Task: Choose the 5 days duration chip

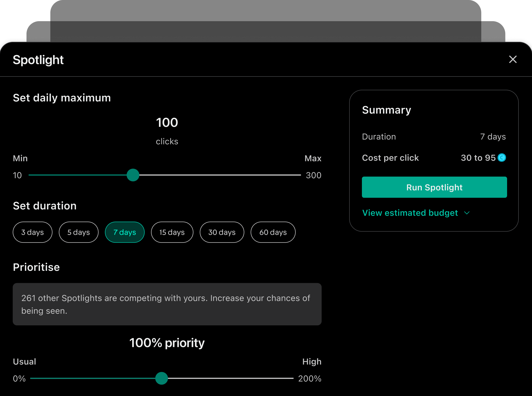Action: (78, 232)
